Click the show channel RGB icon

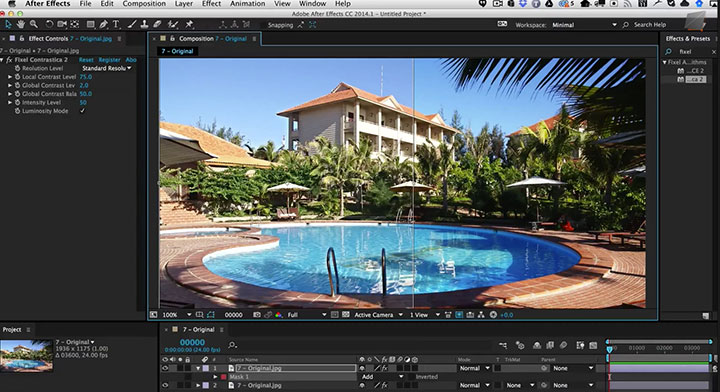click(x=279, y=315)
